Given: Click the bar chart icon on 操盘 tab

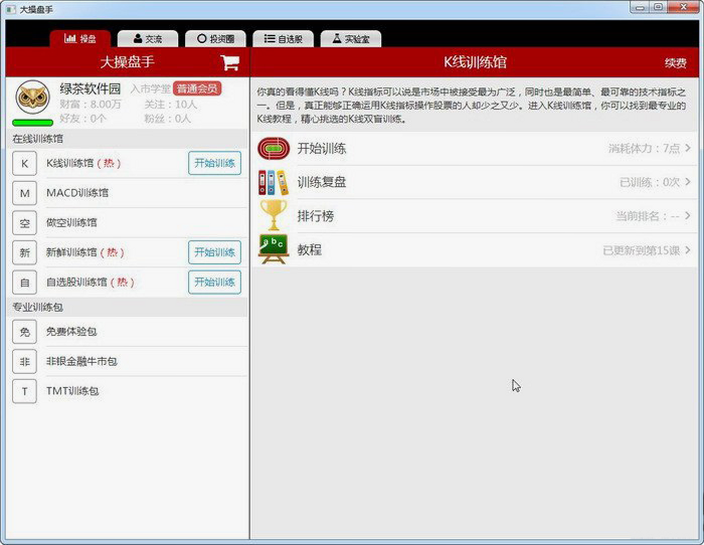Looking at the screenshot, I should coord(70,38).
